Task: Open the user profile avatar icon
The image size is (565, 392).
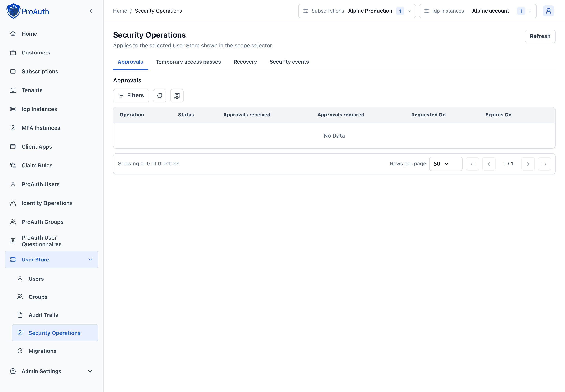Action: click(x=548, y=11)
